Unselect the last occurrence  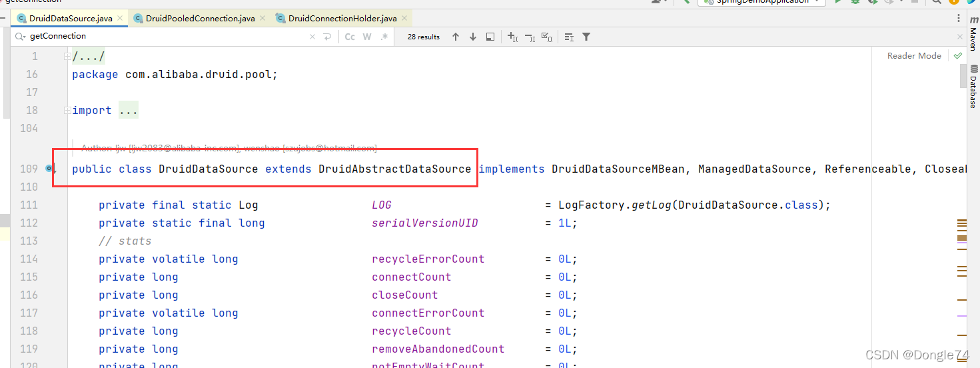tap(530, 37)
